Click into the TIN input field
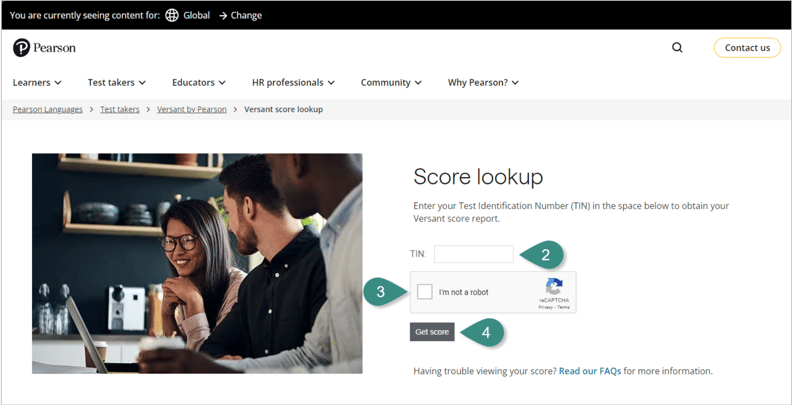Viewport: 792px width, 405px height. point(473,254)
